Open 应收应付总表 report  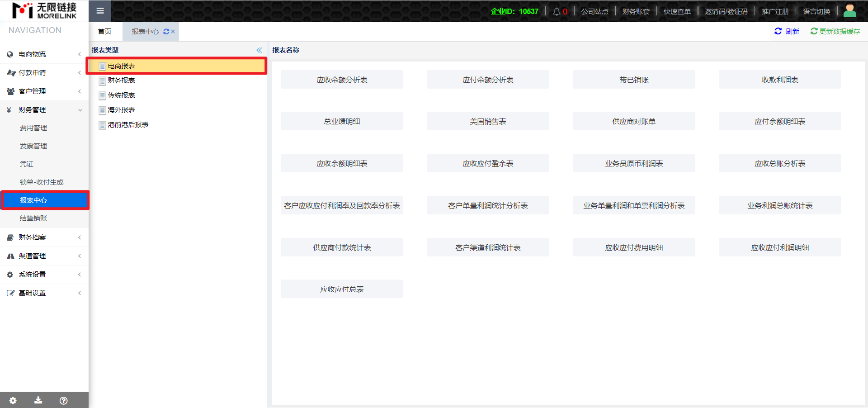342,289
